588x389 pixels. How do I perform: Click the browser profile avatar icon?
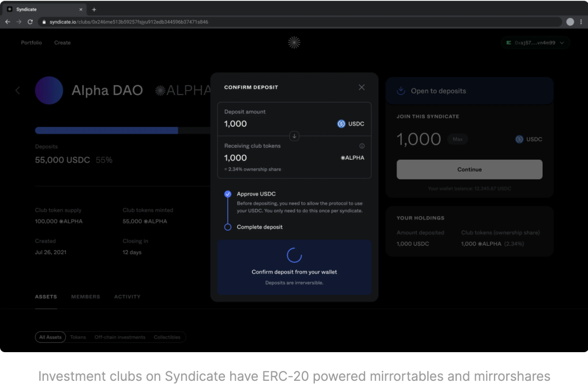570,22
